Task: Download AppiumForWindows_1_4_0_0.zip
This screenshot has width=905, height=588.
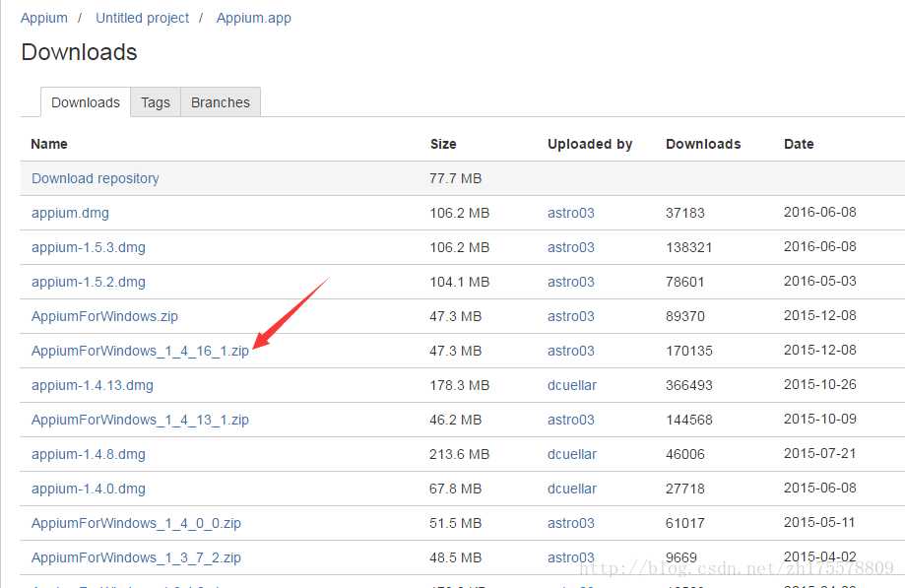Action: point(136,523)
